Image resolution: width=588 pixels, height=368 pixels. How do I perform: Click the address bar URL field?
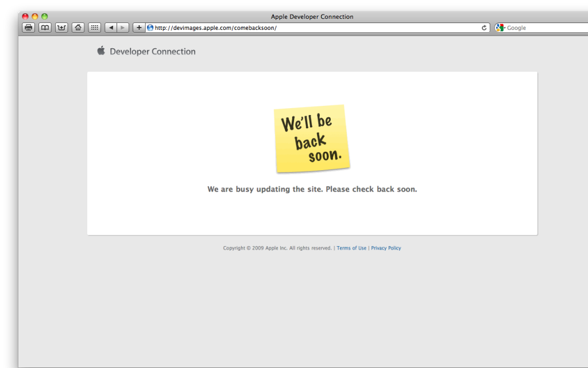[318, 28]
